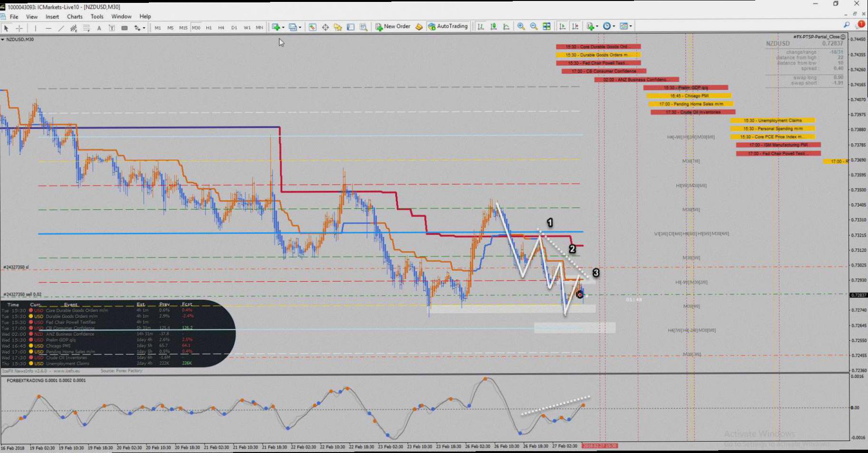868x453 pixels.
Task: Switch to M1 timeframe
Action: tap(157, 28)
